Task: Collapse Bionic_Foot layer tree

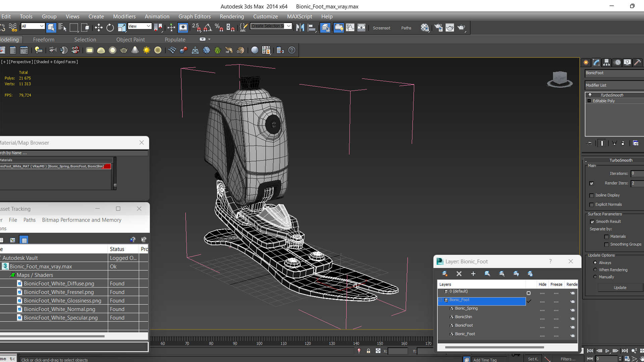Action: 441,300
